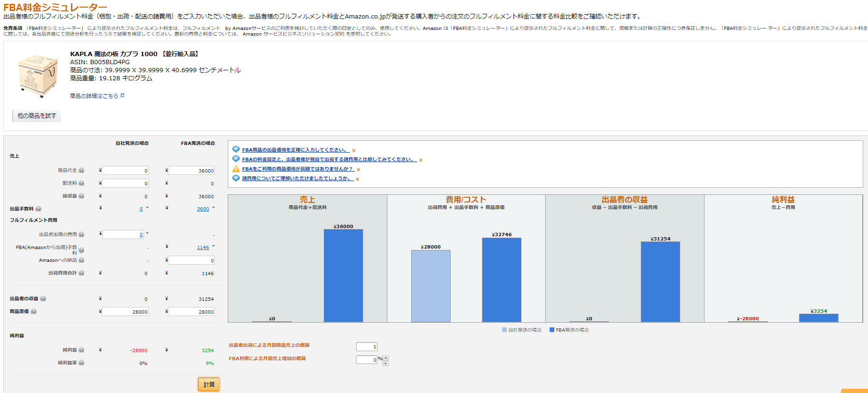Image resolution: width=868 pixels, height=393 pixels.
Task: Click FBA sales bar labeled ¥36000
Action: tap(343, 276)
